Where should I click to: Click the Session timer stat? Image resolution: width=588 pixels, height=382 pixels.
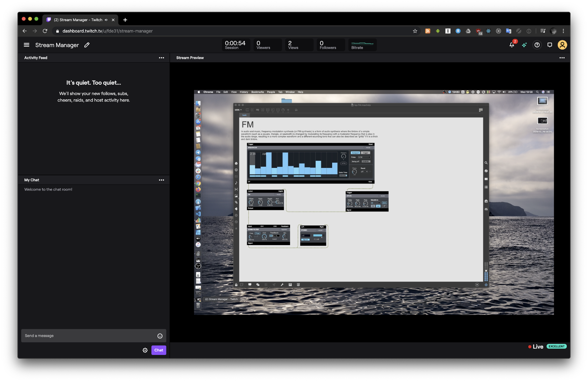[236, 45]
